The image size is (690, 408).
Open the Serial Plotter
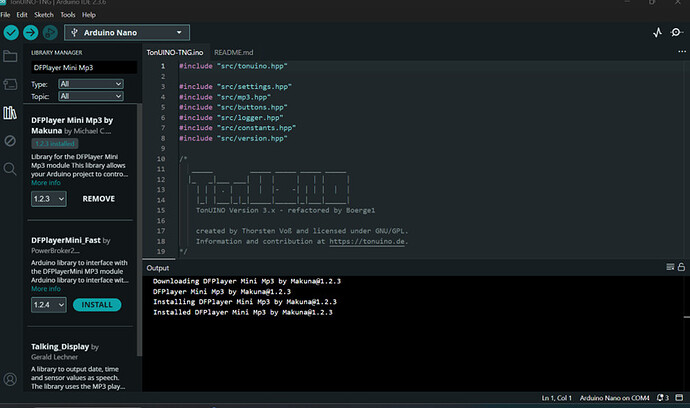point(657,33)
